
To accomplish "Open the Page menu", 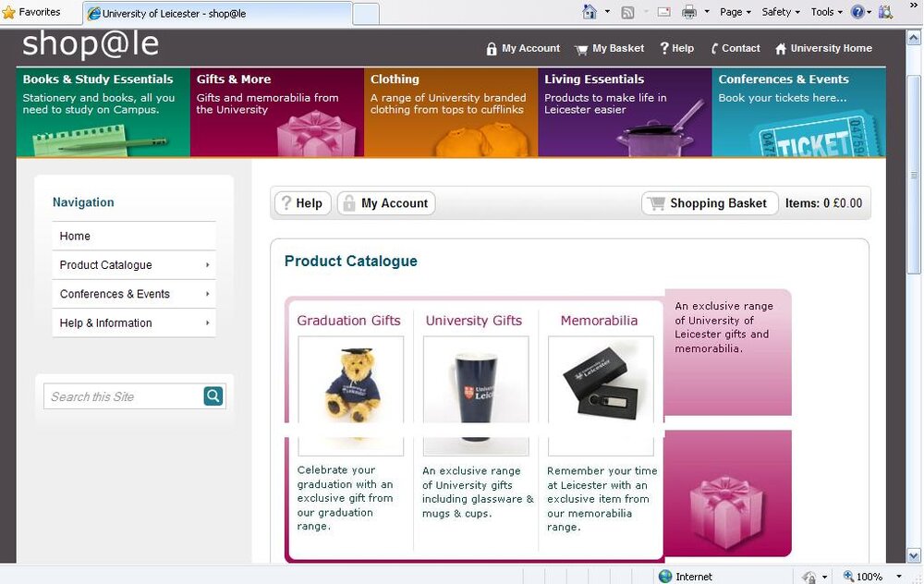I will click(735, 12).
